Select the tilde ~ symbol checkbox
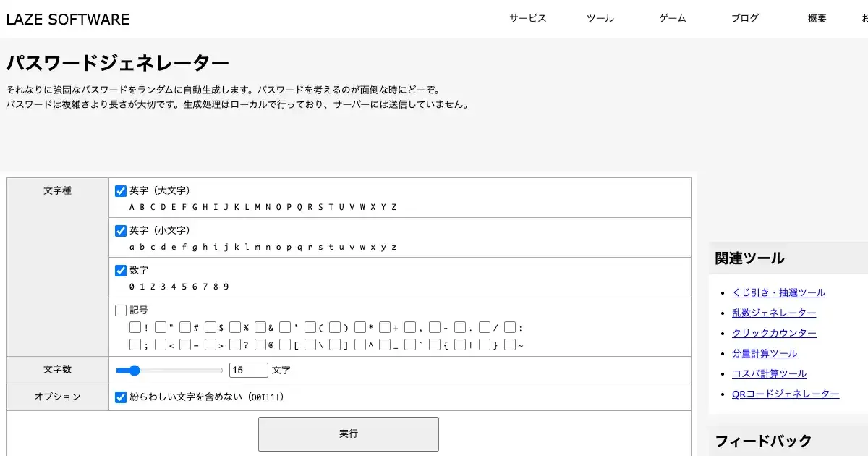 [x=510, y=345]
